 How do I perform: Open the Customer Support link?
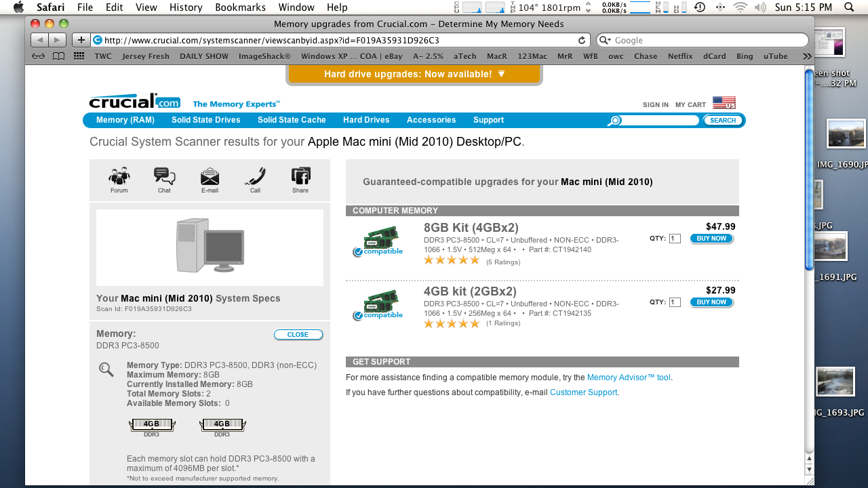coord(583,392)
